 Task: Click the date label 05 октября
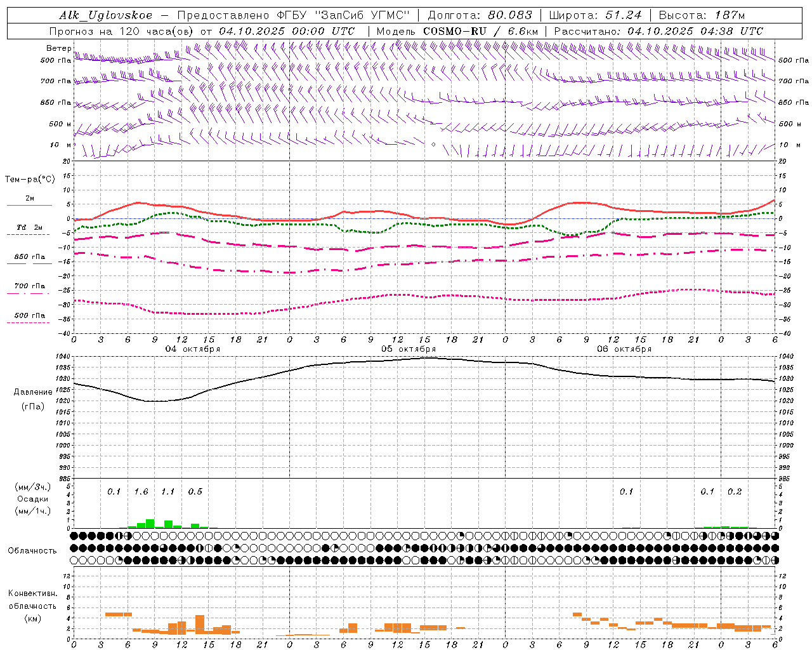[x=409, y=349]
